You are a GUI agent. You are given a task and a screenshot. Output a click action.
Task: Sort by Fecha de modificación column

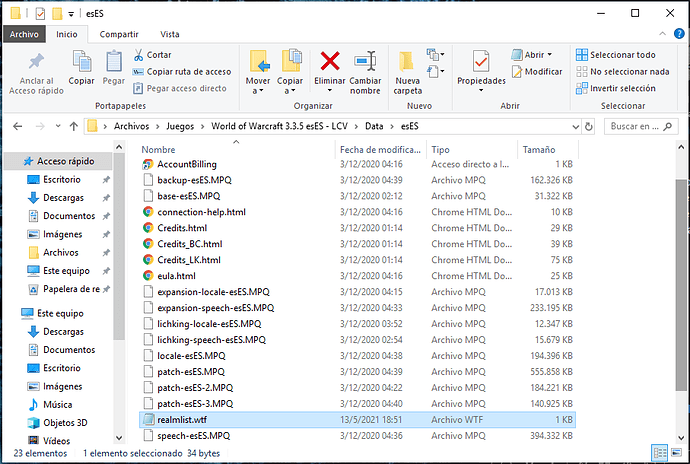(x=381, y=150)
